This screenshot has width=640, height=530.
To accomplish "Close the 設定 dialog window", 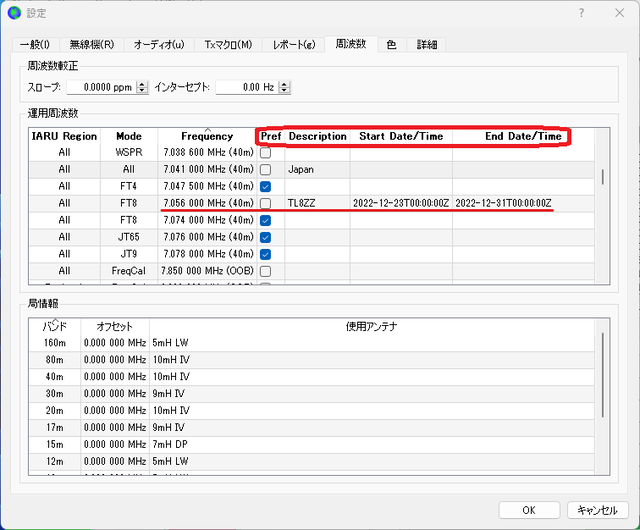I will (620, 13).
